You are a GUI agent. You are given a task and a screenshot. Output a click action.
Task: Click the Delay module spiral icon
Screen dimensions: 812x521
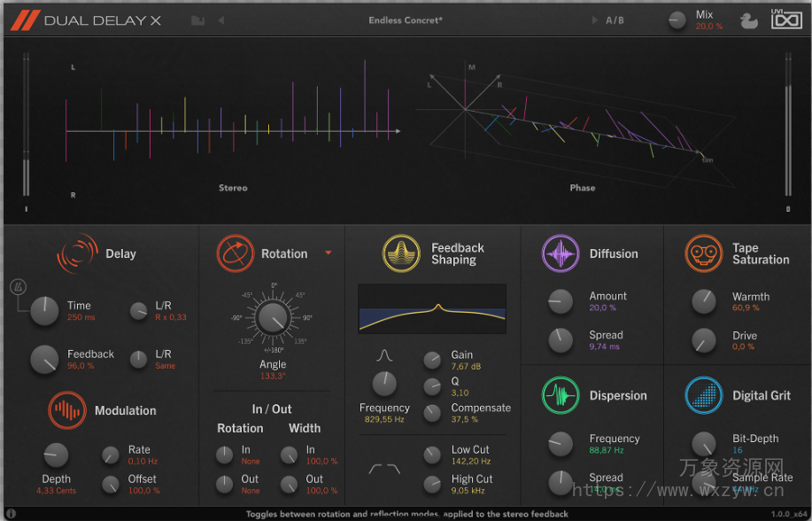click(x=77, y=253)
